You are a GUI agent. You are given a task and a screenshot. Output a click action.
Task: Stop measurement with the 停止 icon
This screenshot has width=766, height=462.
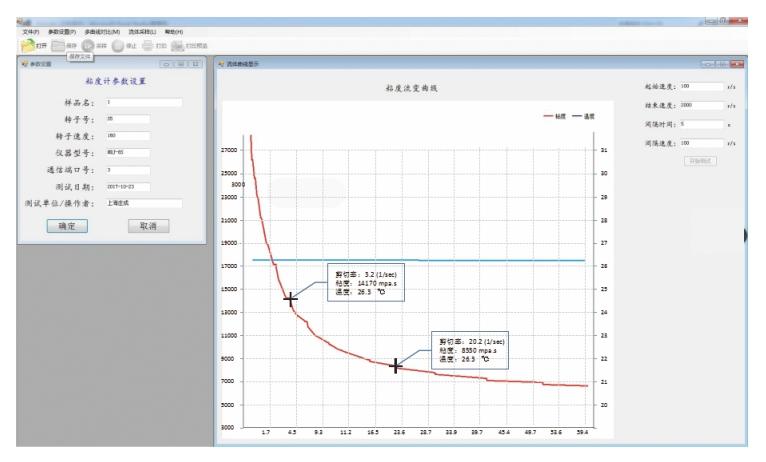[x=118, y=46]
